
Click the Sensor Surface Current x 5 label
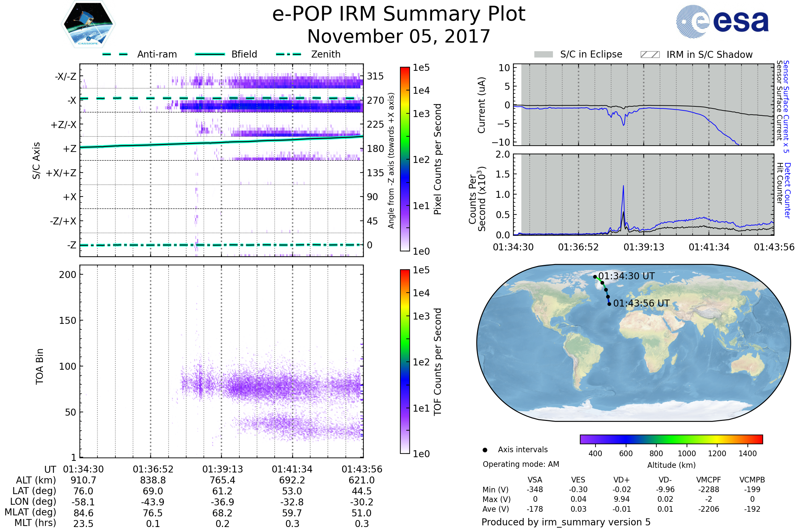click(x=786, y=106)
